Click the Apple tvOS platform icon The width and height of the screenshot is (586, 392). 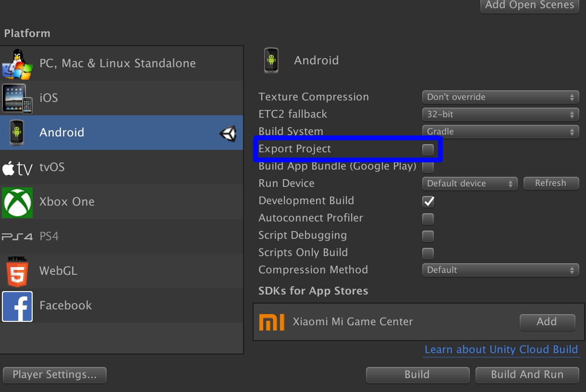(x=17, y=168)
